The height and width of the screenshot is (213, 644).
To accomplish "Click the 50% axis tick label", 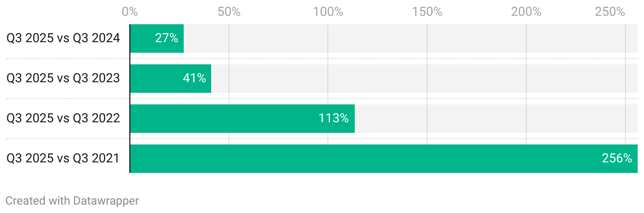I will tap(229, 12).
